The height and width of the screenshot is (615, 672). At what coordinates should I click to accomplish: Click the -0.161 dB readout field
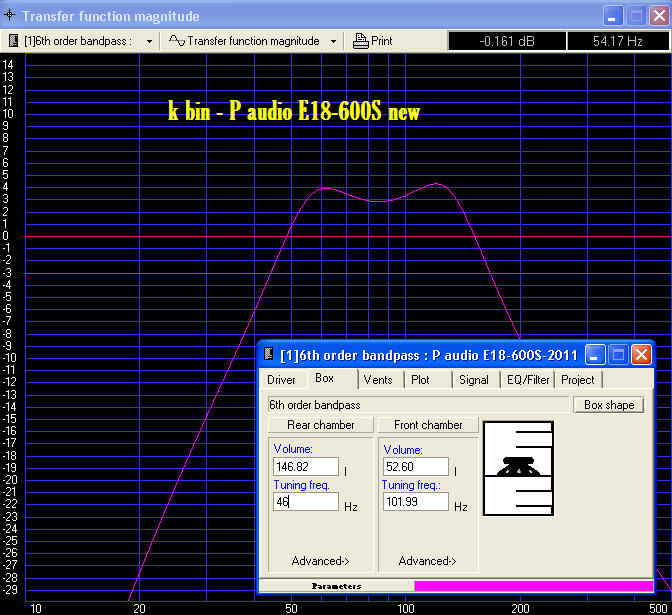pos(507,41)
